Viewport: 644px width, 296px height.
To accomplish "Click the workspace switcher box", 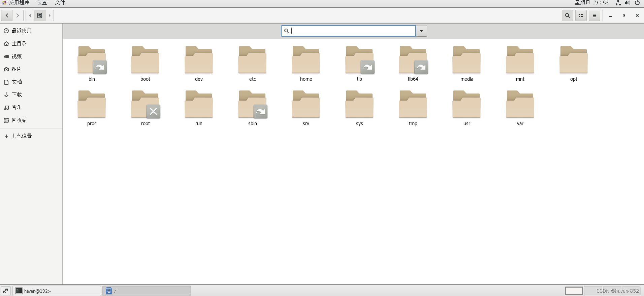I will [x=574, y=291].
